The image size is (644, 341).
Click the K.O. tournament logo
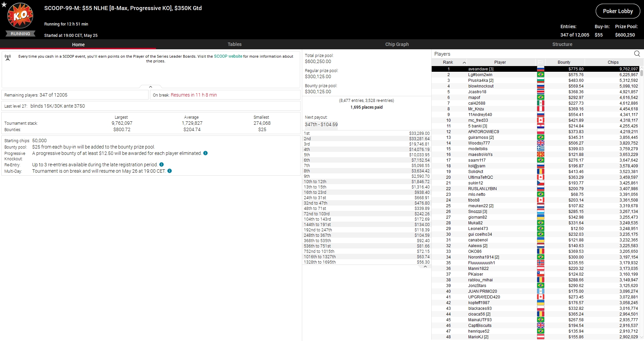[20, 15]
